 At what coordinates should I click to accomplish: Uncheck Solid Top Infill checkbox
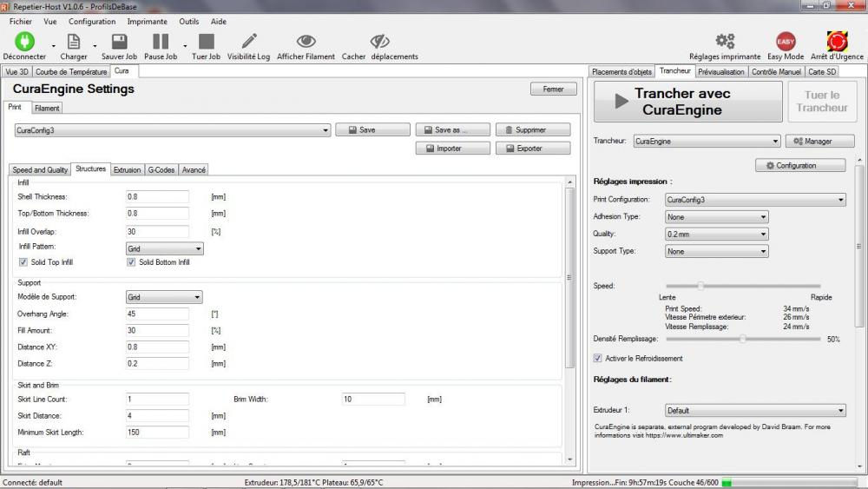[23, 262]
